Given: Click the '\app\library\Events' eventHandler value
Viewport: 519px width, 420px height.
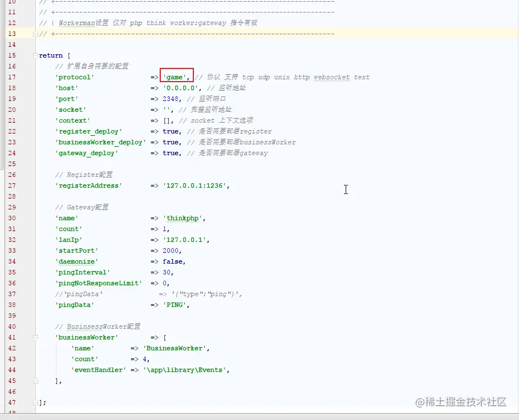Looking at the screenshot, I should coord(184,370).
